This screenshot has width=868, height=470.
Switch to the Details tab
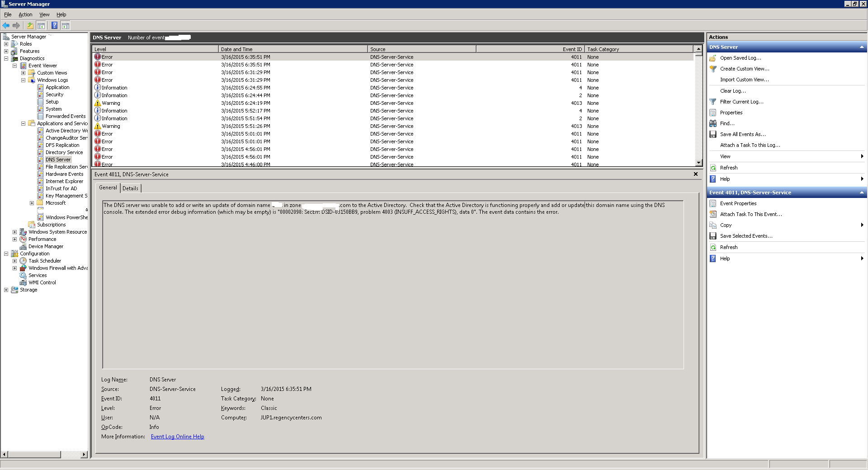click(x=130, y=188)
